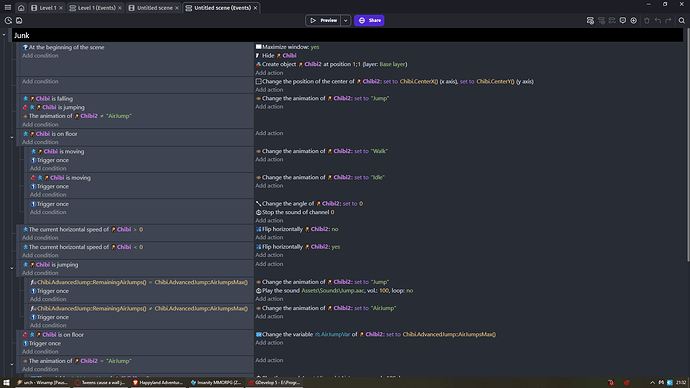Close the Untitled scene tab
This screenshot has height=388, width=690.
click(177, 8)
